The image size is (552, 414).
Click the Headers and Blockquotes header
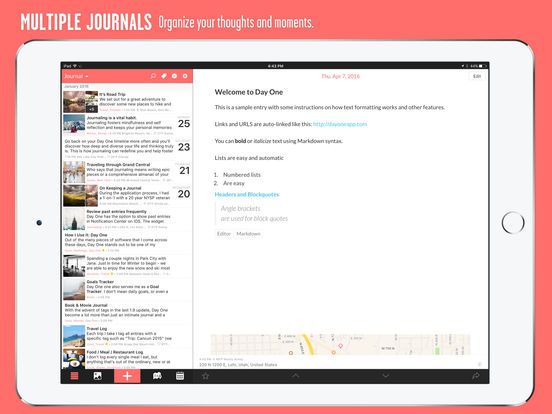point(247,194)
